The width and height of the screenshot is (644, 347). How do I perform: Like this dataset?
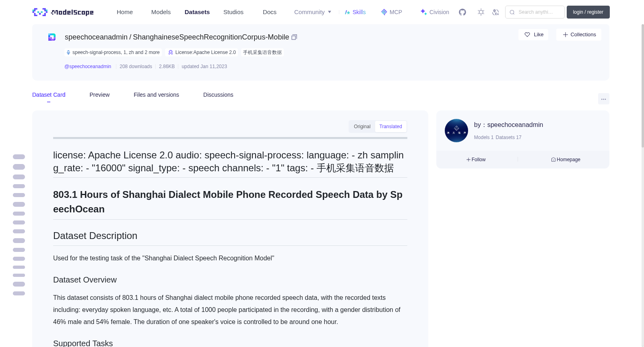533,35
